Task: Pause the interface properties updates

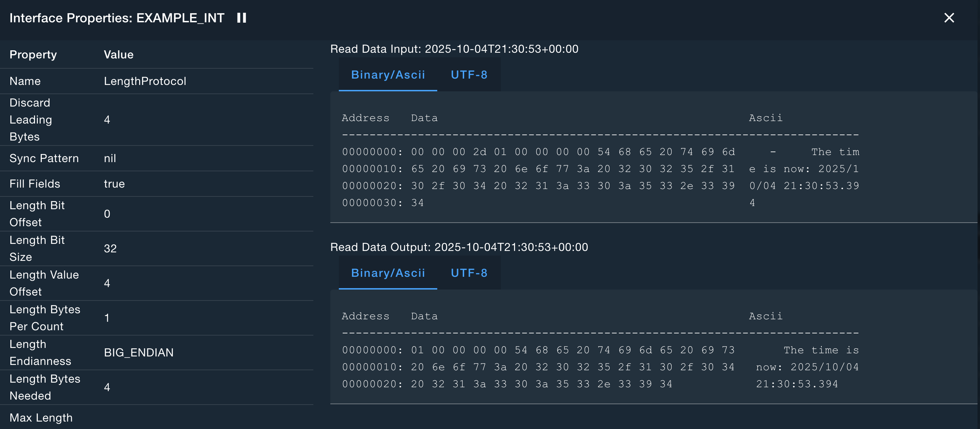Action: pos(241,18)
